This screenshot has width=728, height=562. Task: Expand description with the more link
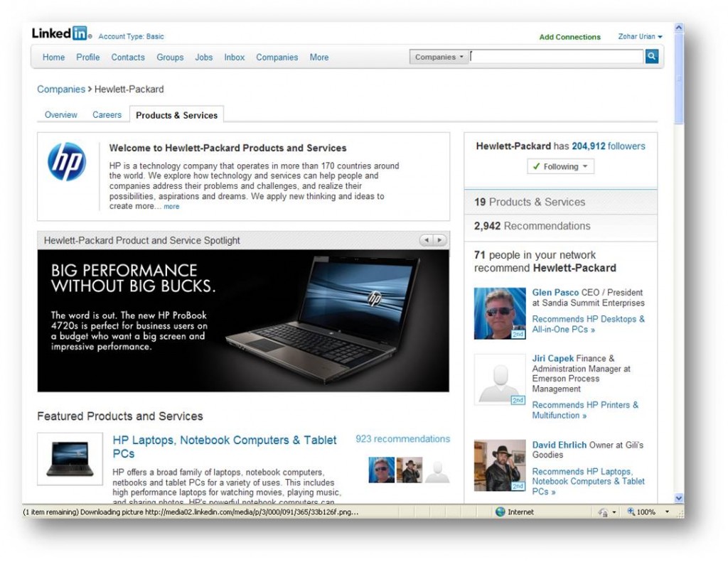[171, 207]
